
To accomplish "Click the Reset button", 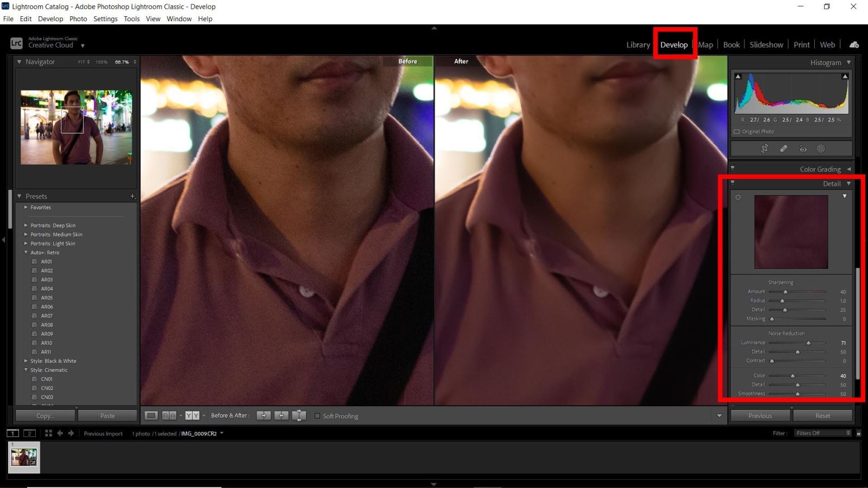I will point(822,415).
